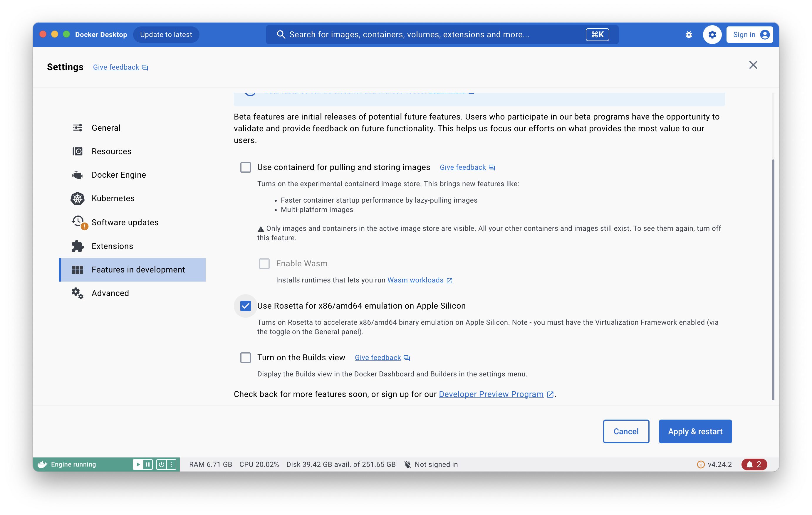Enable containerd for pulling and storing images

246,168
